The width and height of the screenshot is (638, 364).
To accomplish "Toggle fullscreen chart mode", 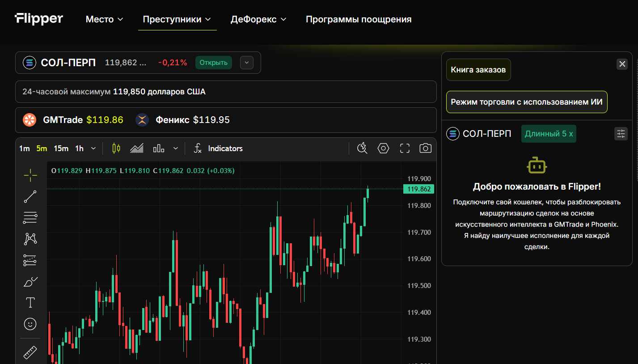I will [x=405, y=148].
